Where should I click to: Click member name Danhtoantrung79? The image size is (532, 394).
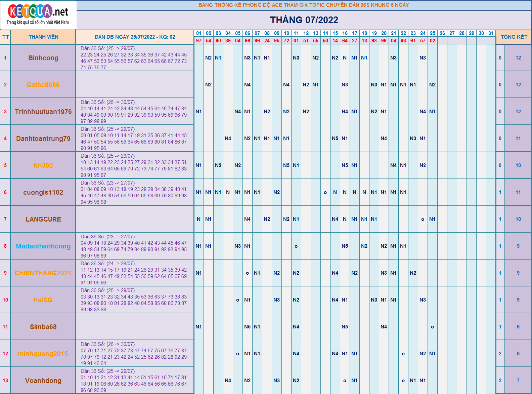[x=43, y=139]
